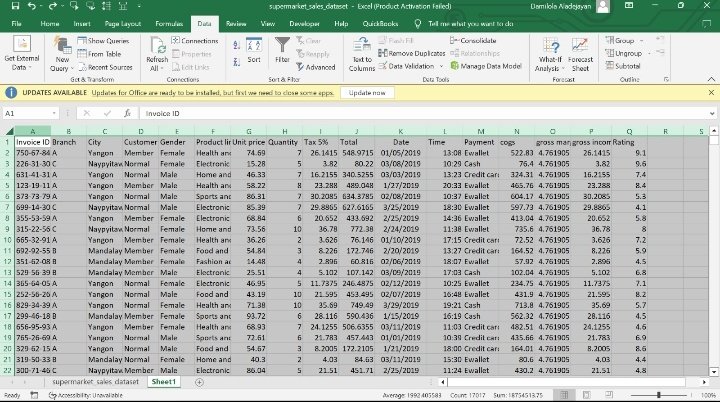Open Connections
Image resolution: width=720 pixels, height=402 pixels.
pyautogui.click(x=195, y=40)
